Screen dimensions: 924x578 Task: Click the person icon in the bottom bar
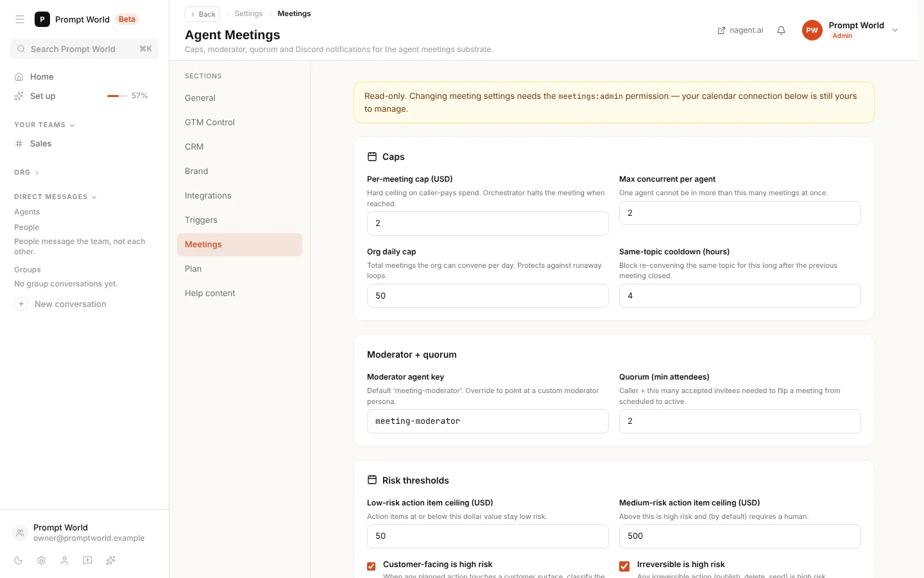coord(65,561)
